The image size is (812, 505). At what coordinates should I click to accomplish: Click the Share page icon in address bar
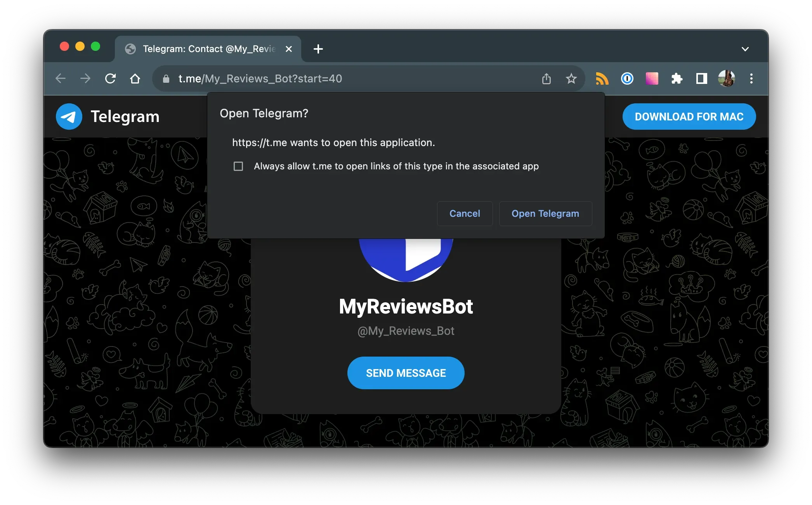[547, 79]
